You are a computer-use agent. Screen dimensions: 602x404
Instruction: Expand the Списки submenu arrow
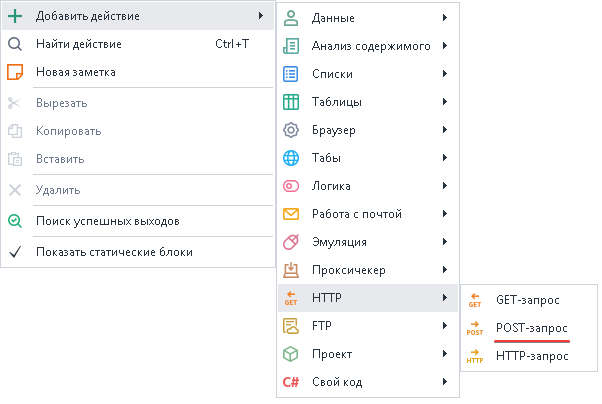click(x=444, y=74)
